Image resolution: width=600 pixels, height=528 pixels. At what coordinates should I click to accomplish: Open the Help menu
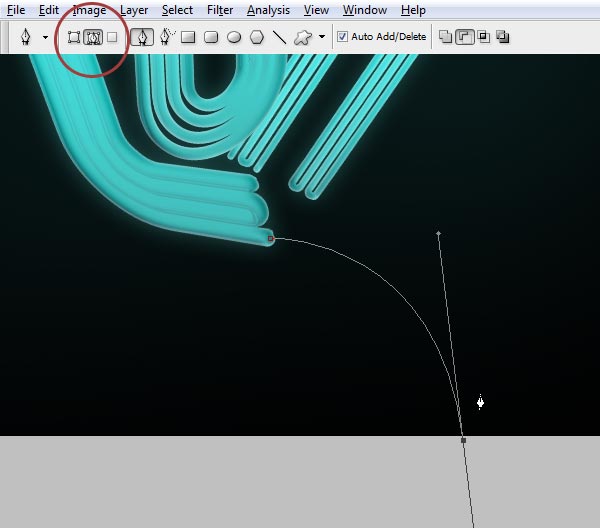pos(413,10)
